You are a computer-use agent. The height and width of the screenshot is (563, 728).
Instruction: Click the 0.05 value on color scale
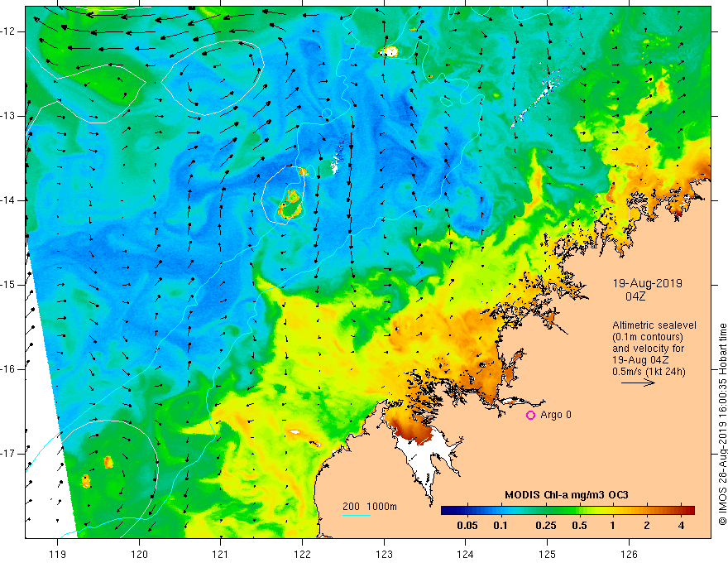467,526
